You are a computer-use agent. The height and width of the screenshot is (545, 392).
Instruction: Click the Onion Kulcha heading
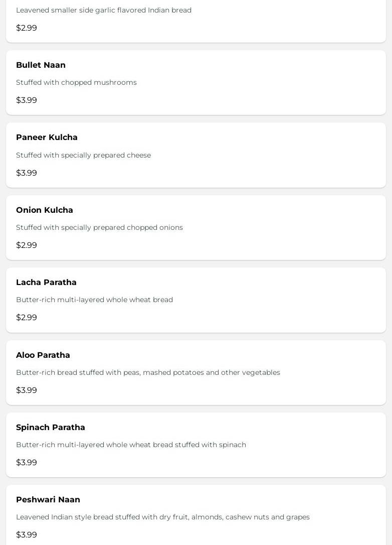coord(45,210)
